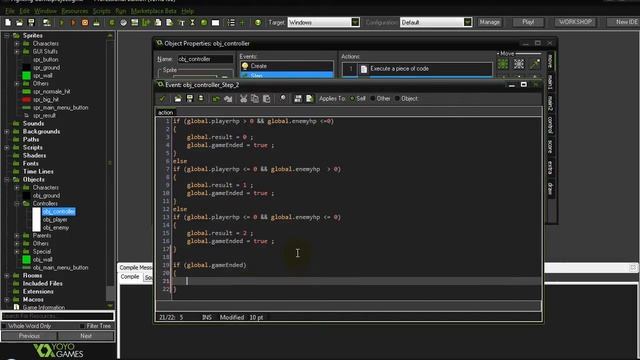The width and height of the screenshot is (640, 360).
Task: Select spr_big_hit in the resource tree
Action: (x=46, y=99)
